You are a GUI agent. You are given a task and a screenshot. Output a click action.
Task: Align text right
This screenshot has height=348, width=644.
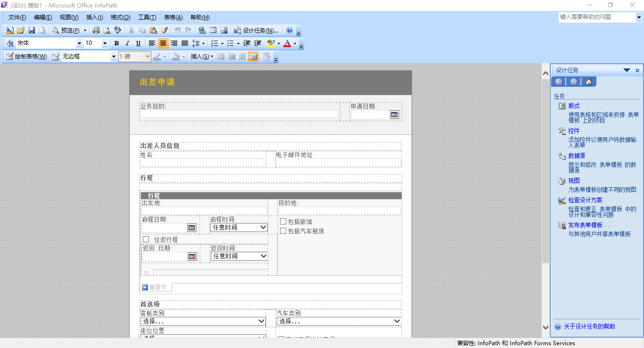[x=174, y=43]
